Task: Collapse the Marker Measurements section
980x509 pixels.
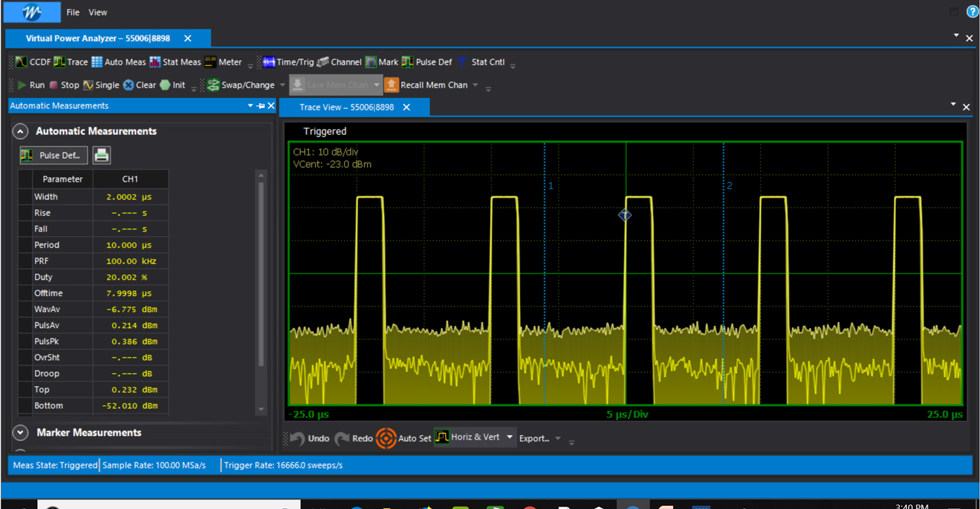Action: pyautogui.click(x=20, y=433)
